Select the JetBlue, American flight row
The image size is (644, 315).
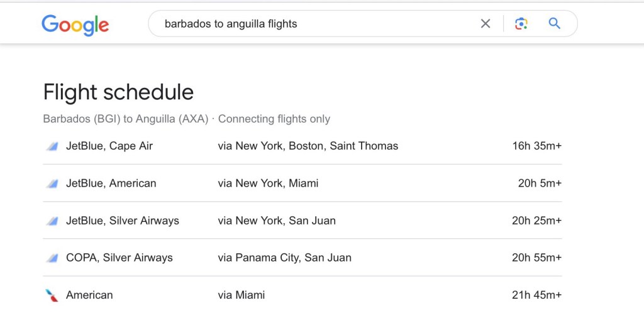111,184
